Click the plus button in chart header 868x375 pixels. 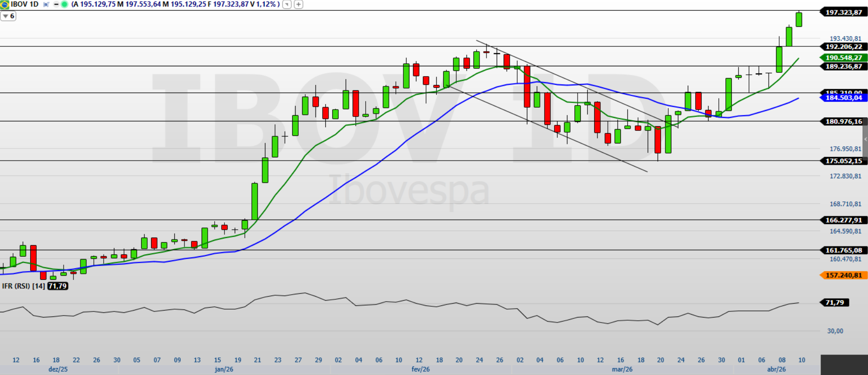pyautogui.click(x=298, y=5)
